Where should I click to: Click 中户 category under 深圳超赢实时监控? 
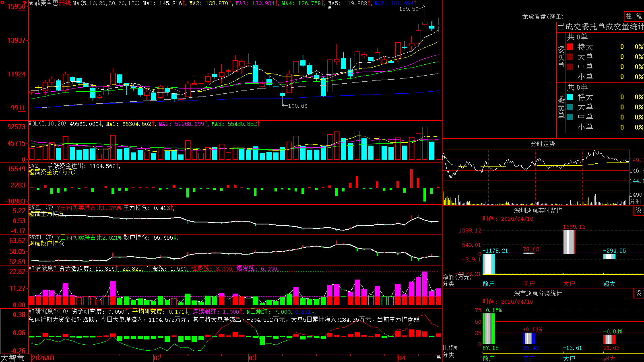[x=529, y=284]
